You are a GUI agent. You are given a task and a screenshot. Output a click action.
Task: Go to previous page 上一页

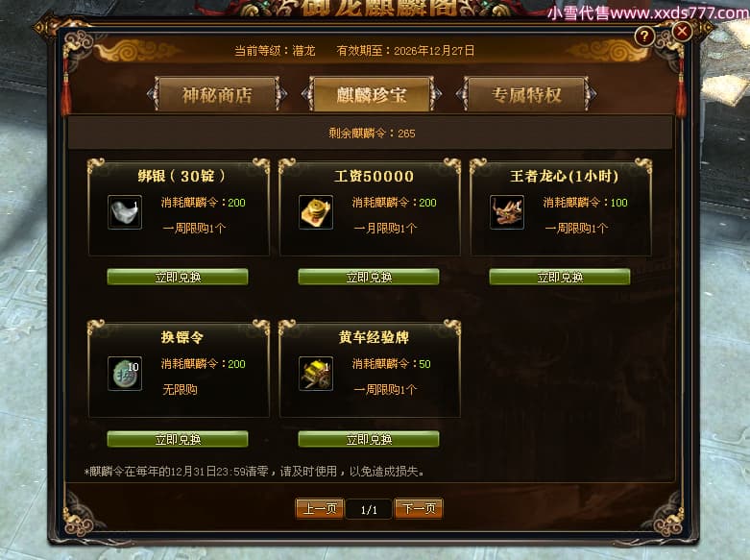tap(320, 508)
